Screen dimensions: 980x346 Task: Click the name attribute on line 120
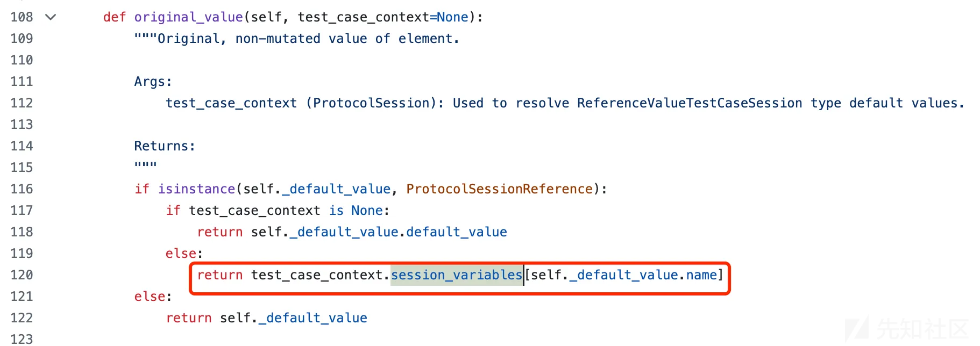click(701, 275)
